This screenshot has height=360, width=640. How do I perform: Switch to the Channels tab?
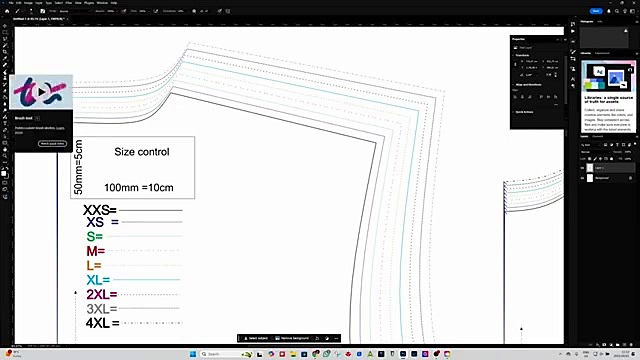598,136
